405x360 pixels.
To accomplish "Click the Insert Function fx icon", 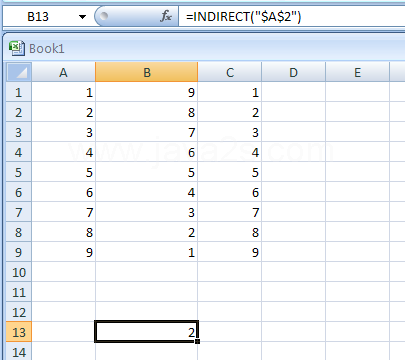I will point(166,16).
